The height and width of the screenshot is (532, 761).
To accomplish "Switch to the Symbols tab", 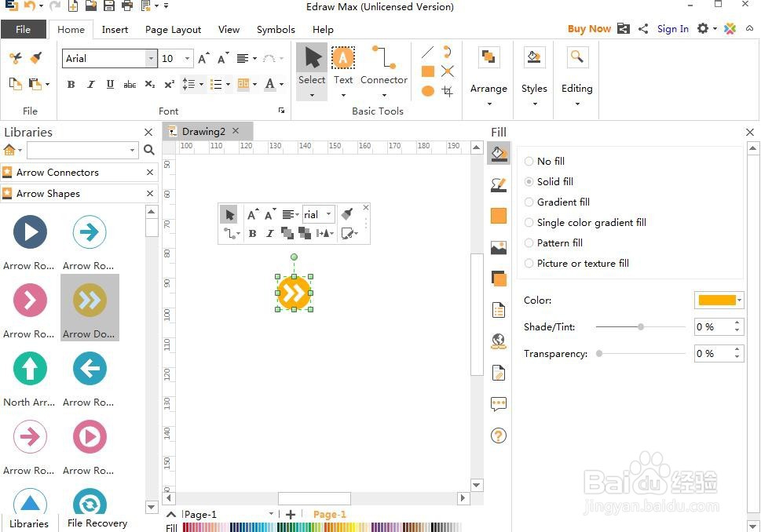I will pyautogui.click(x=276, y=30).
